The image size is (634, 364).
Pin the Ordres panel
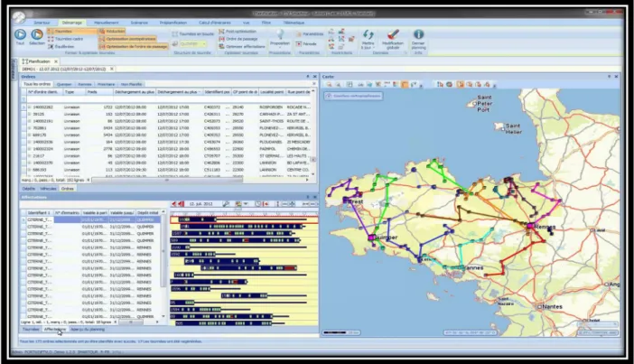[x=308, y=77]
